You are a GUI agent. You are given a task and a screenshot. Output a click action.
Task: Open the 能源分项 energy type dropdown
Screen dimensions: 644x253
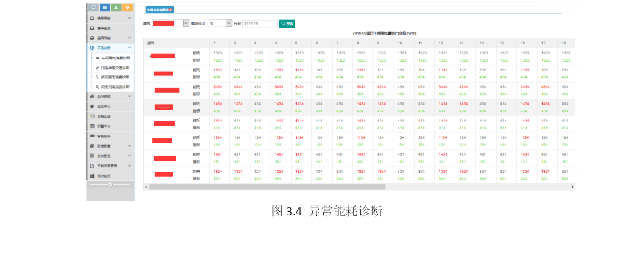[x=220, y=23]
